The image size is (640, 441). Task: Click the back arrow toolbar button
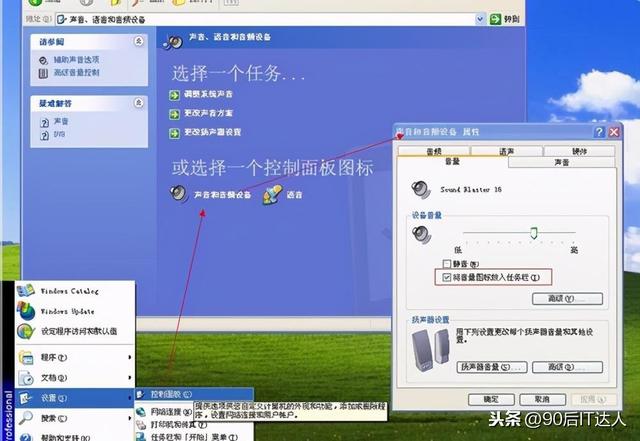(35, 2)
